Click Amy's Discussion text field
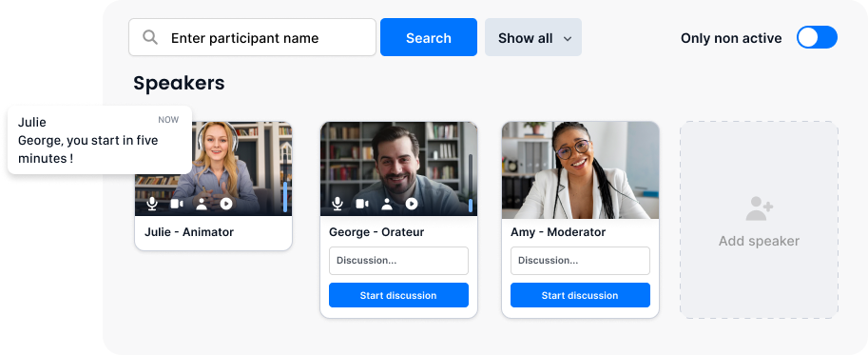 tap(580, 261)
